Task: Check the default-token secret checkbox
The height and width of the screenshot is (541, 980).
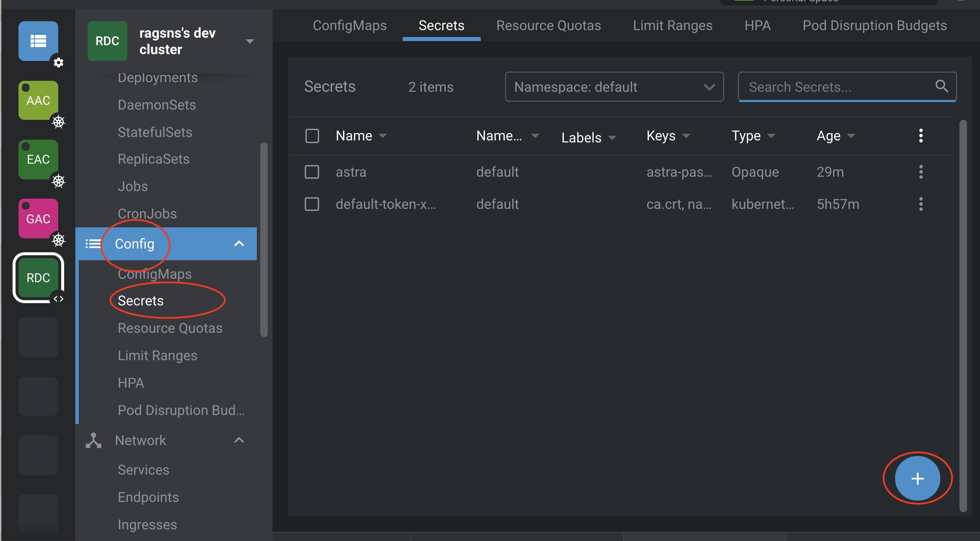Action: pos(312,204)
